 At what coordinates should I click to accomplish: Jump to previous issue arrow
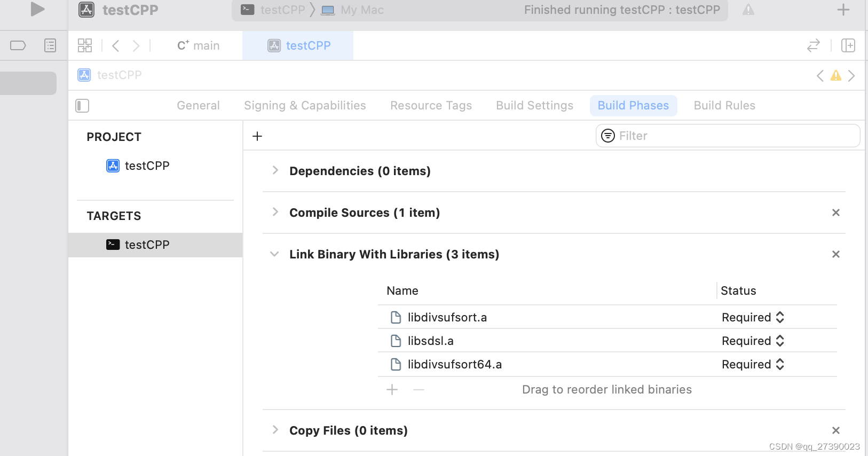tap(820, 76)
